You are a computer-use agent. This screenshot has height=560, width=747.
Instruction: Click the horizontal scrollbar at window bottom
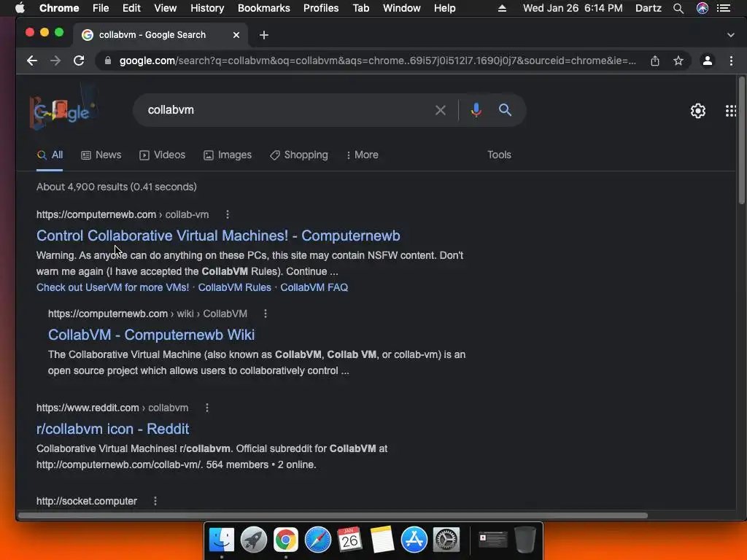[x=333, y=516]
